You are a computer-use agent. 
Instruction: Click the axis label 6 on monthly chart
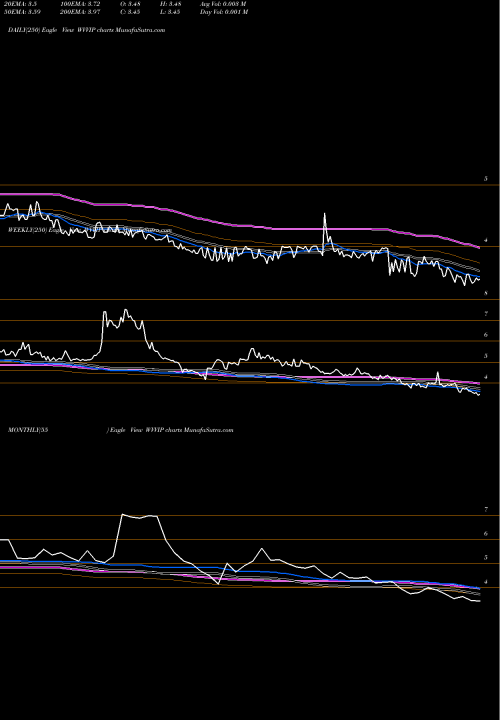point(486,534)
